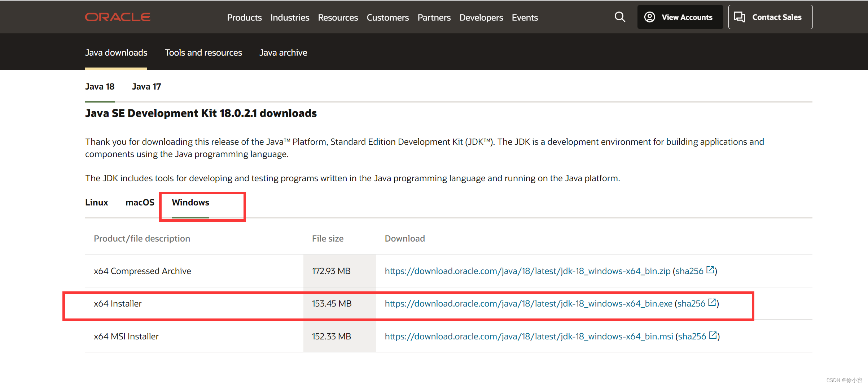
Task: Open the Developers menu
Action: tap(481, 17)
